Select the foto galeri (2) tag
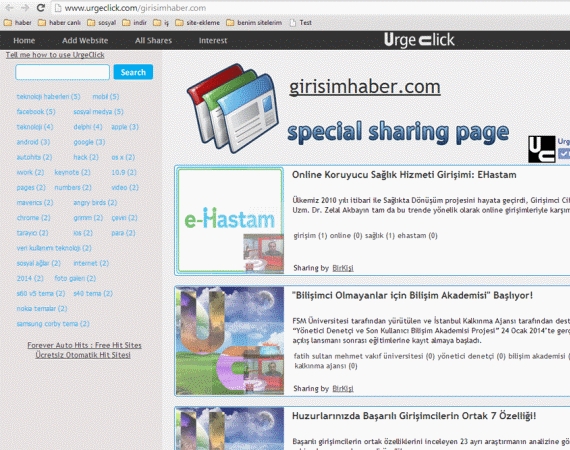This screenshot has width=570, height=450. point(75,278)
